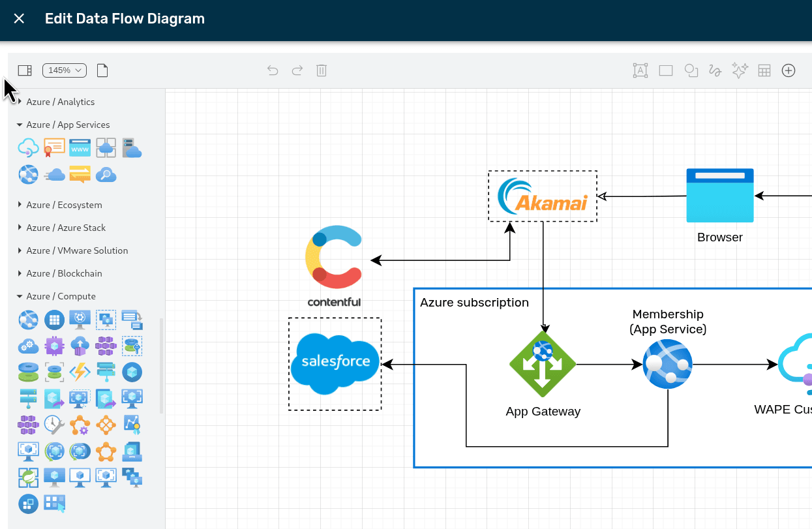
Task: Expand the Azure / Analytics section
Action: click(x=60, y=102)
